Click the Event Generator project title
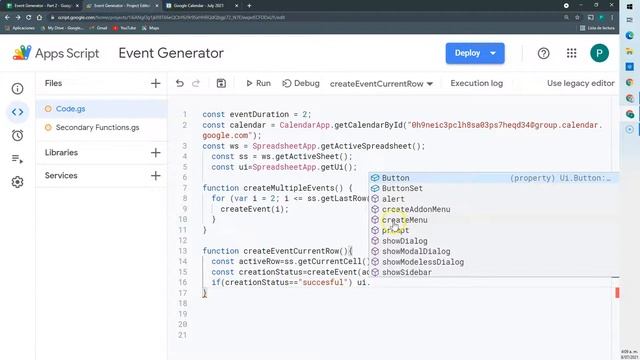This screenshot has width=640, height=360. 171,53
